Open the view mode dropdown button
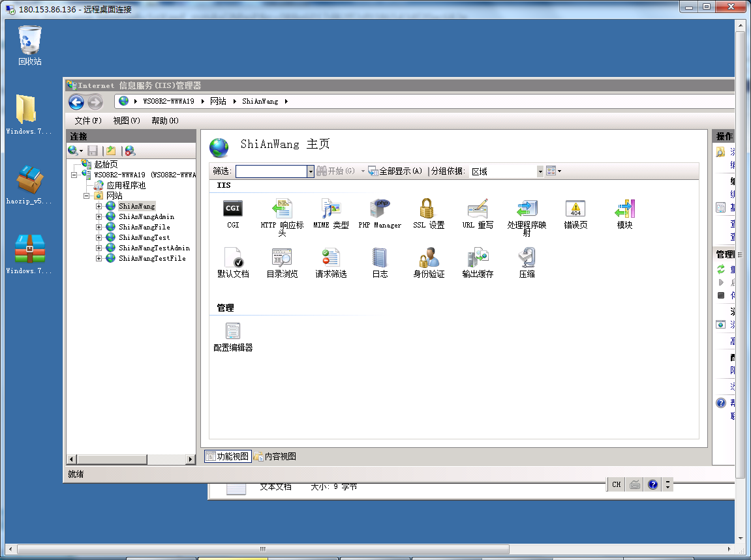 [x=554, y=171]
